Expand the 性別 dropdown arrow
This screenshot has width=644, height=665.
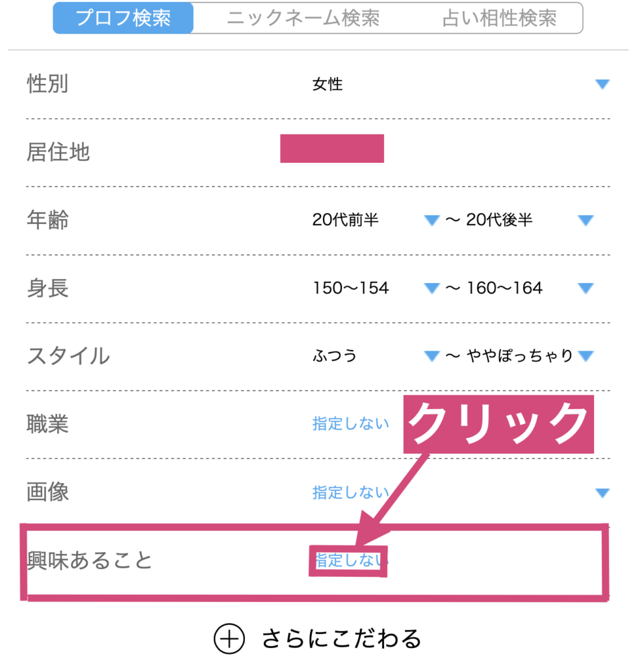pos(602,84)
